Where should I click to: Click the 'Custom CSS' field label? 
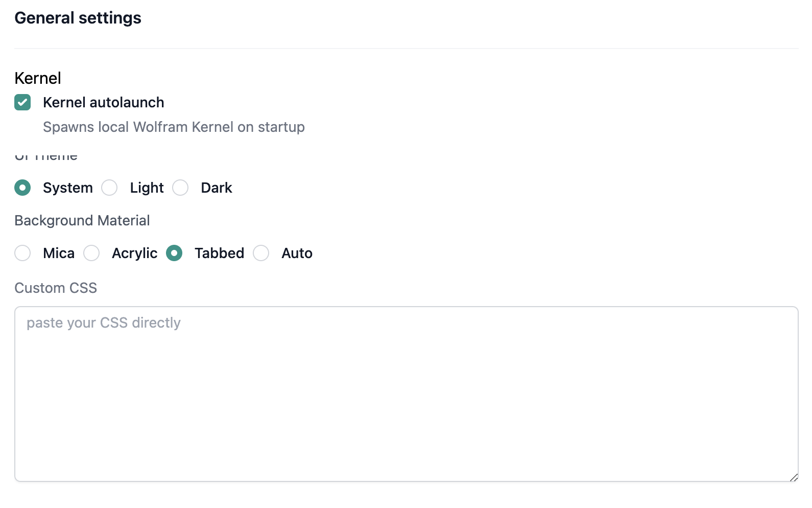[x=56, y=288]
